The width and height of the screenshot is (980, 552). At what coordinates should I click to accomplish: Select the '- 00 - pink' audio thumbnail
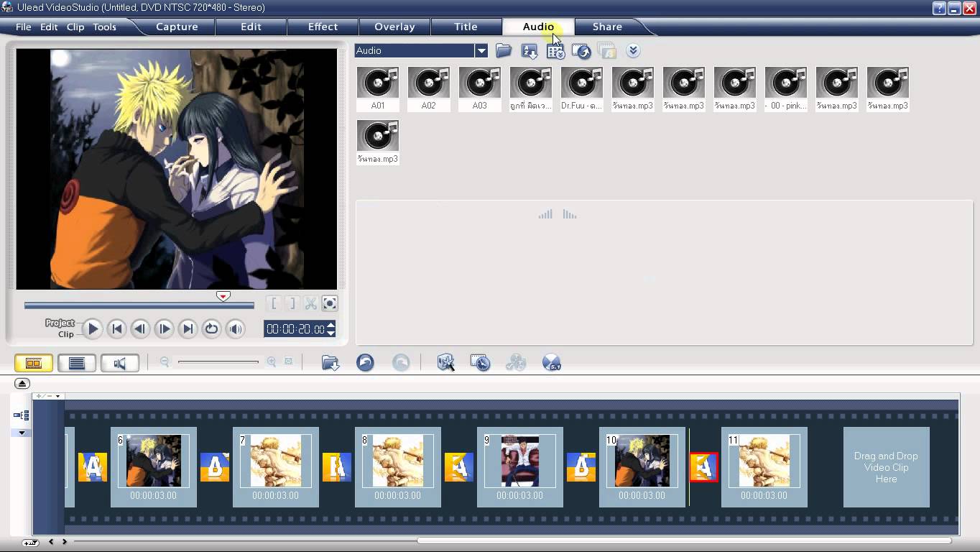[x=786, y=88]
